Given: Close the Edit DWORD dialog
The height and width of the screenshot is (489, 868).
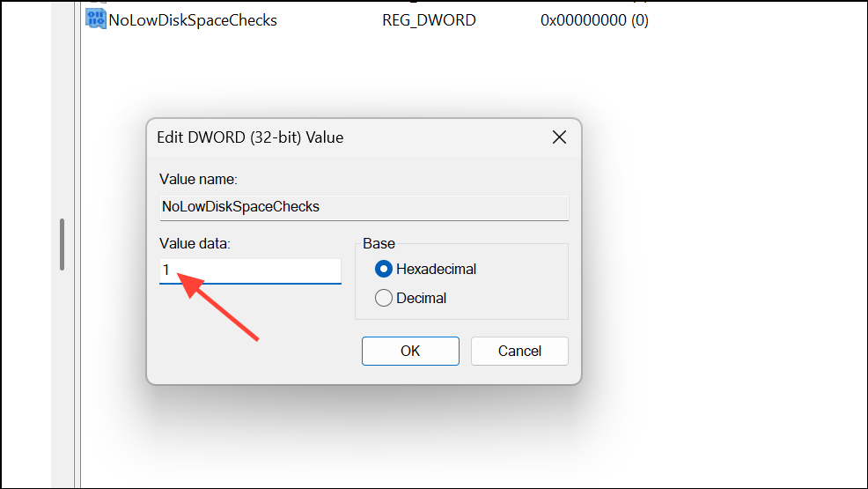Looking at the screenshot, I should coord(558,137).
